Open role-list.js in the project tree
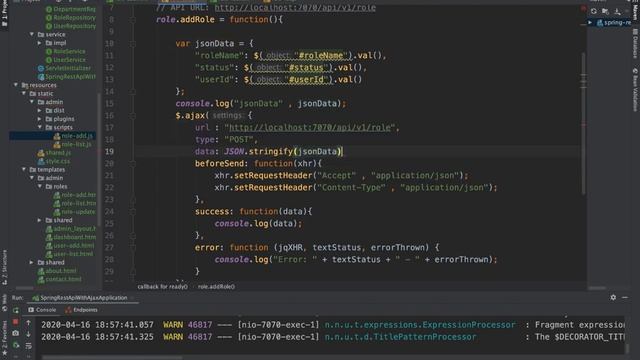 click(73, 144)
